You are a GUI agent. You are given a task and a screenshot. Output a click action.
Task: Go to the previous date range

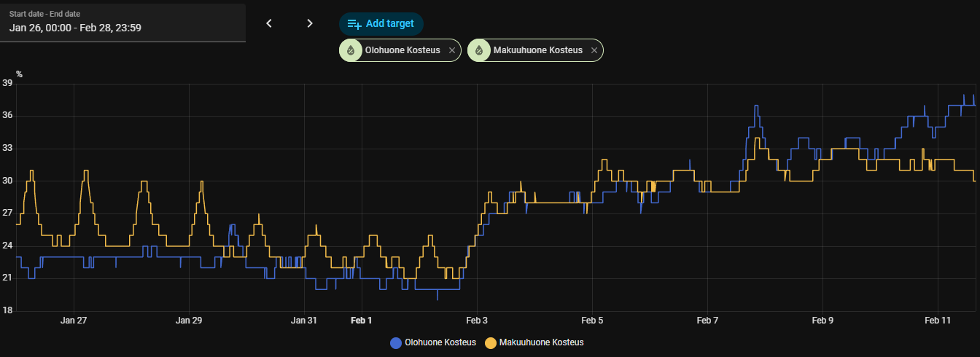(269, 23)
